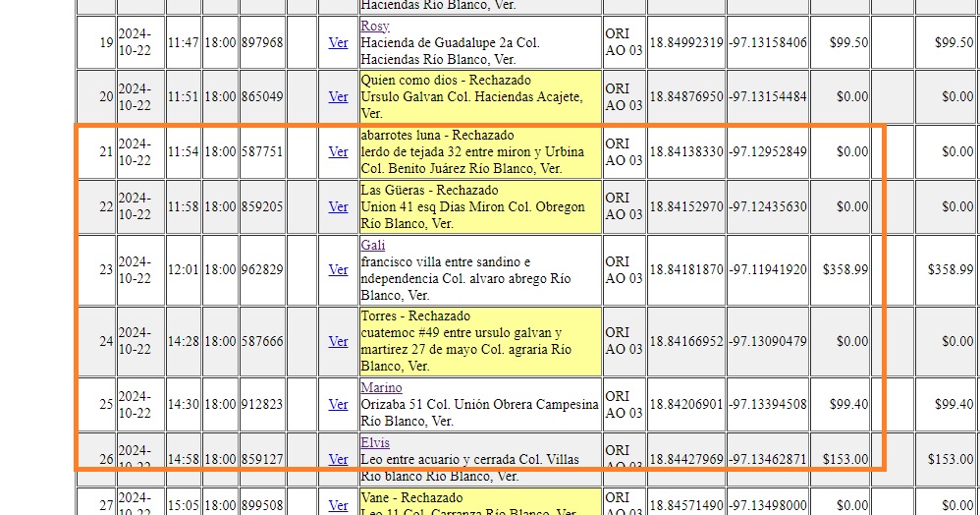Open the Gali customer link
This screenshot has width=980, height=515.
[372, 245]
